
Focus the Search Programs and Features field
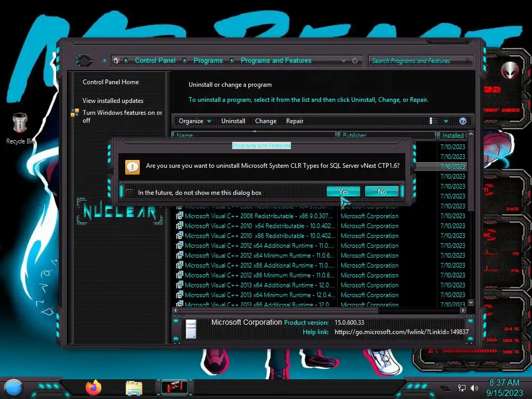pos(420,61)
